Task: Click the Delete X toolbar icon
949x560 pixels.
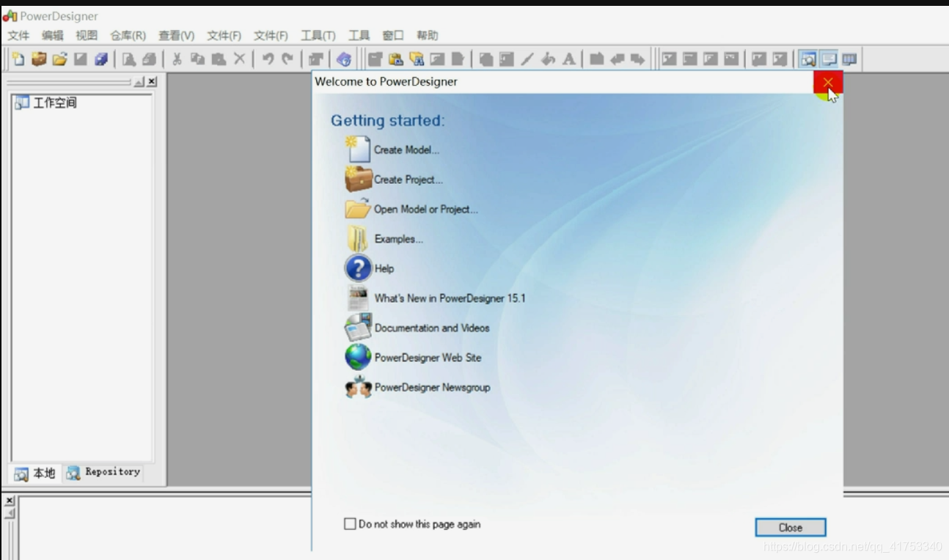Action: pos(239,59)
